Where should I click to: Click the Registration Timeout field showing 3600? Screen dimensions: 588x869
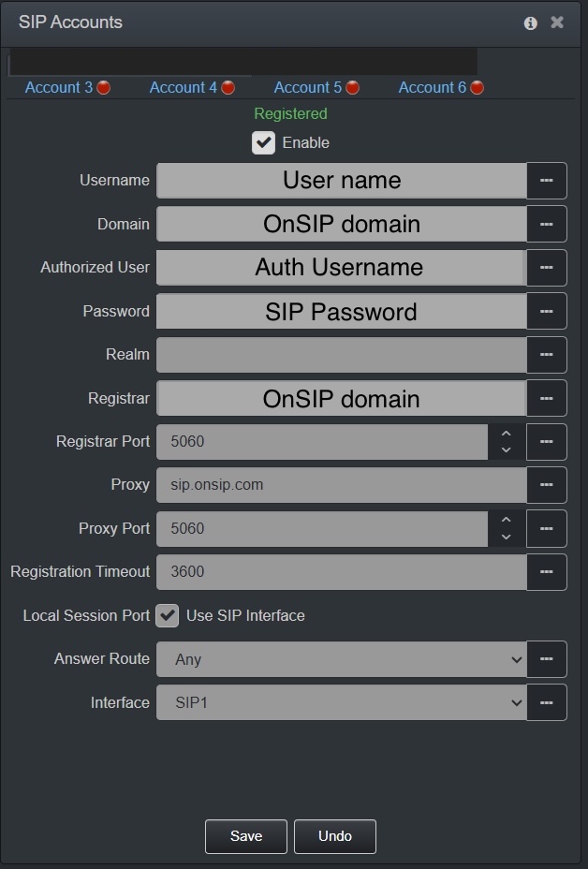coord(342,572)
